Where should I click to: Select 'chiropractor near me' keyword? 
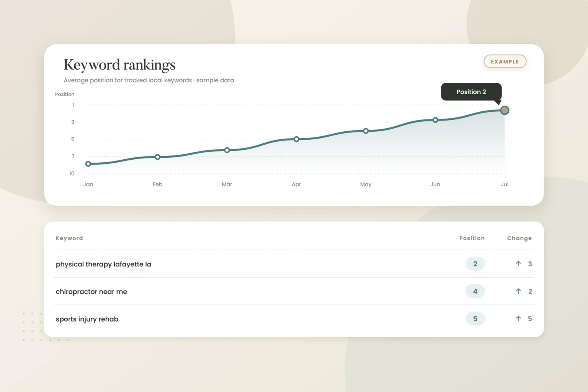click(91, 292)
